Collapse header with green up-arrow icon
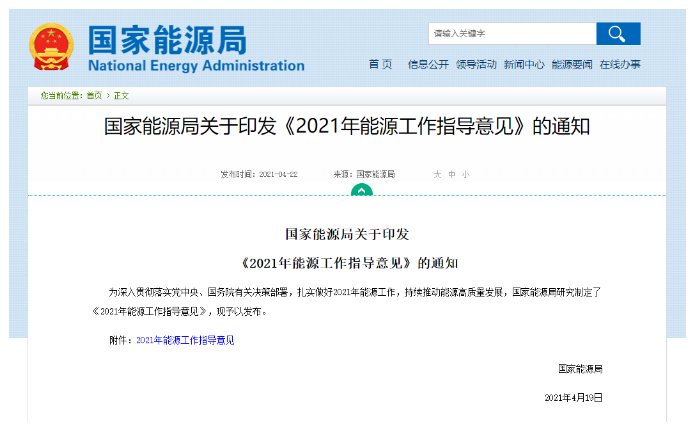 [x=362, y=190]
